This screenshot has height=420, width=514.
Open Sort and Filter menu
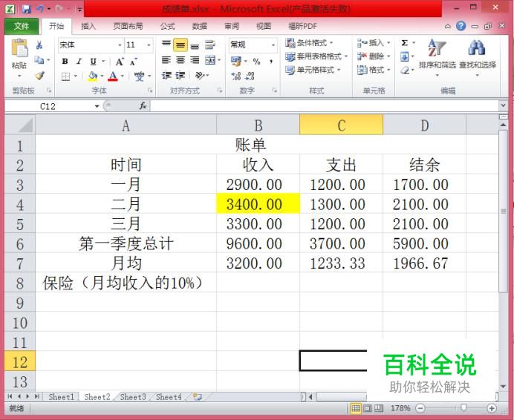(437, 57)
